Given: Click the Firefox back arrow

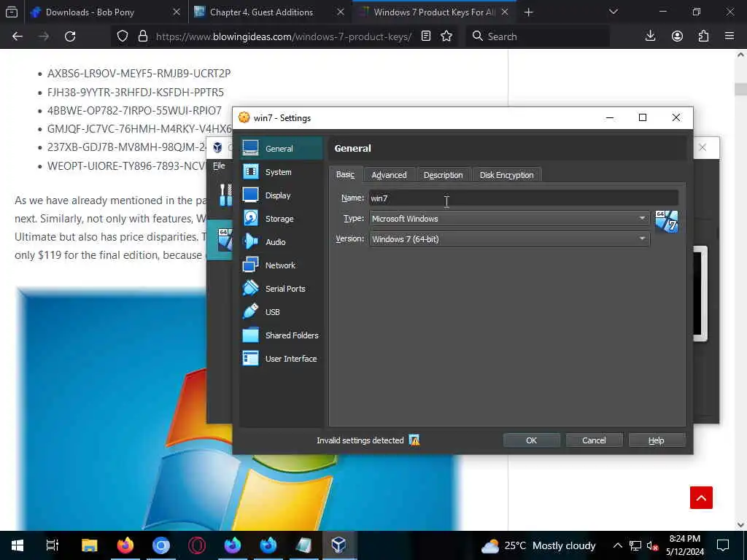Looking at the screenshot, I should (18, 36).
